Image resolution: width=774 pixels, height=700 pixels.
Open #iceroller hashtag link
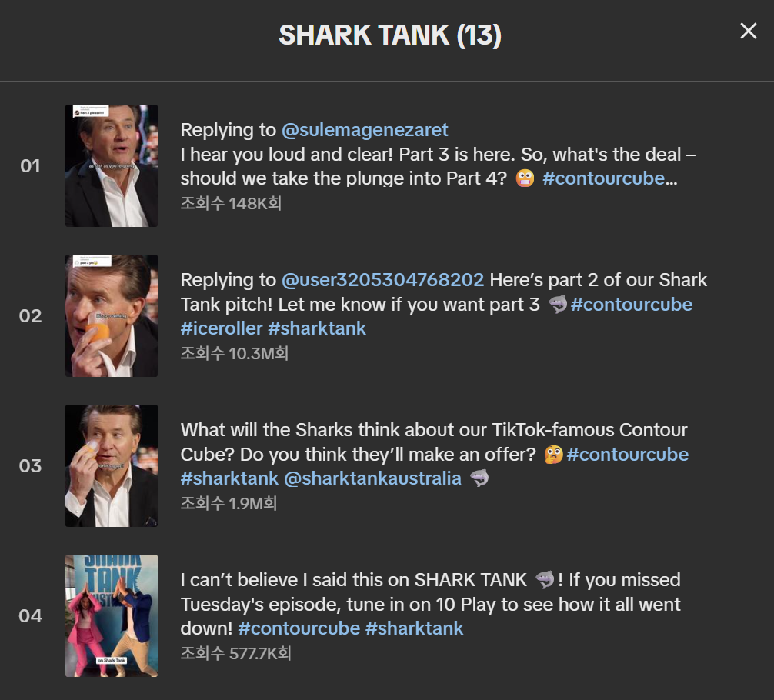(x=221, y=329)
